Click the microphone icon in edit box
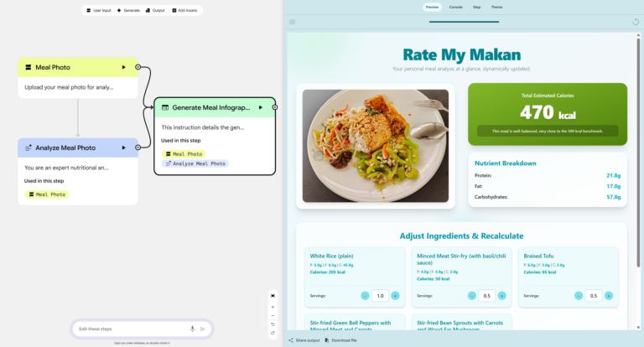Viewport: 644px width, 347px height. (x=192, y=329)
